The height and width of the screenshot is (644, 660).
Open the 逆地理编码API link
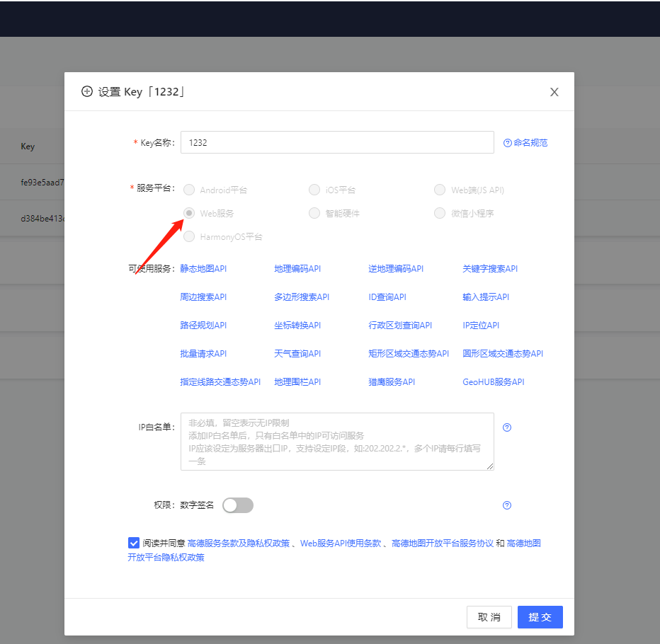(396, 268)
